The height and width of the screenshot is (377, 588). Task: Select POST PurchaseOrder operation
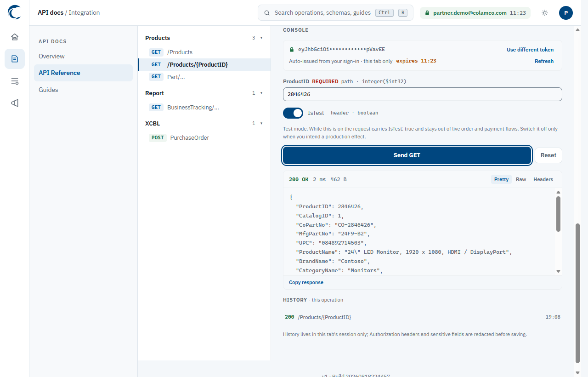[x=204, y=138]
